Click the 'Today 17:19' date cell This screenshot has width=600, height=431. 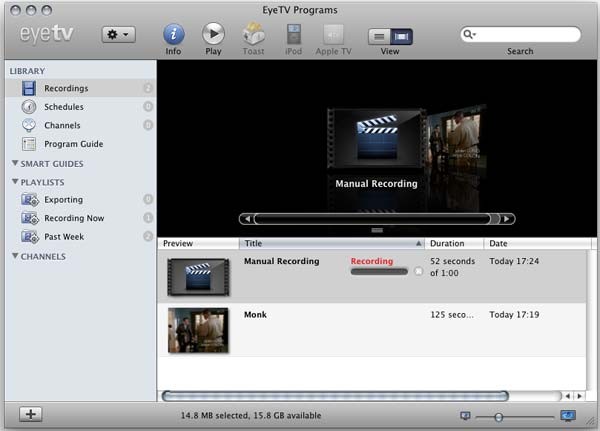coord(514,315)
